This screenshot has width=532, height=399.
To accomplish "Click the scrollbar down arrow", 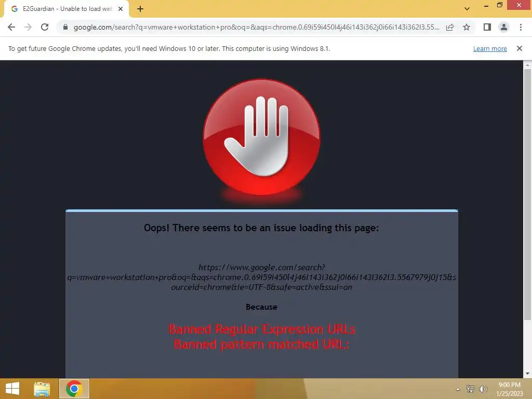I will coord(527,374).
